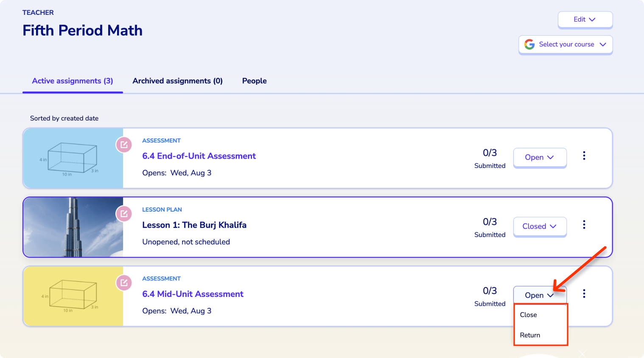Click the yellow box diagram thumbnail
The height and width of the screenshot is (358, 644).
point(73,296)
